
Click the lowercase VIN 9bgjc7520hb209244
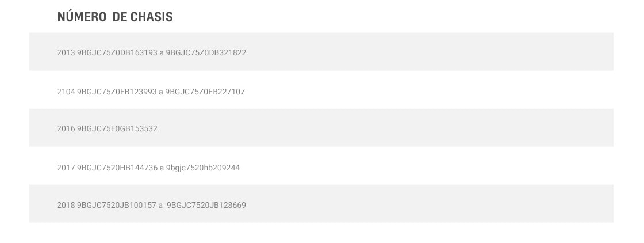pyautogui.click(x=203, y=168)
